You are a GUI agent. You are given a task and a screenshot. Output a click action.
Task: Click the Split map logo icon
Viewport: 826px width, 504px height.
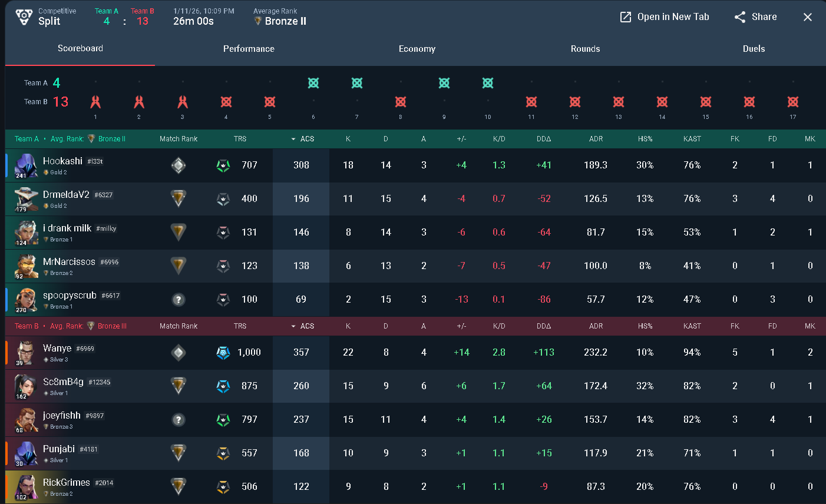24,16
